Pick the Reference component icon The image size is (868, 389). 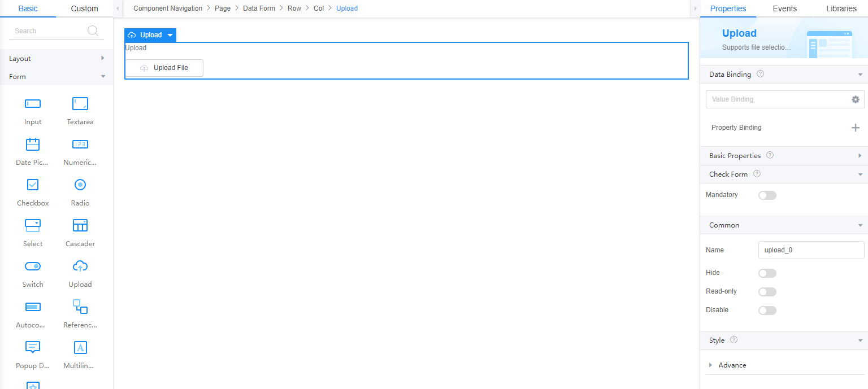[x=80, y=307]
